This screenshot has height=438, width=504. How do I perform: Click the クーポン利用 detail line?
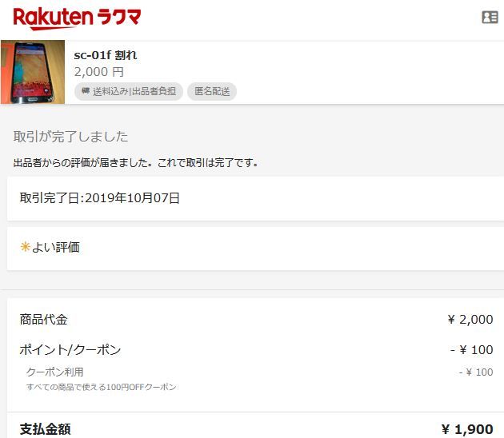pyautogui.click(x=55, y=372)
